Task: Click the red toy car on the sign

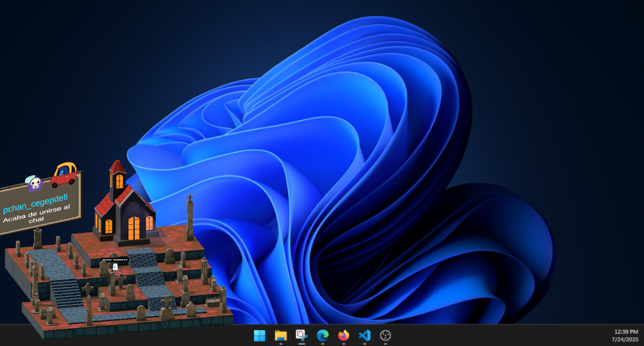Action: coord(64,174)
